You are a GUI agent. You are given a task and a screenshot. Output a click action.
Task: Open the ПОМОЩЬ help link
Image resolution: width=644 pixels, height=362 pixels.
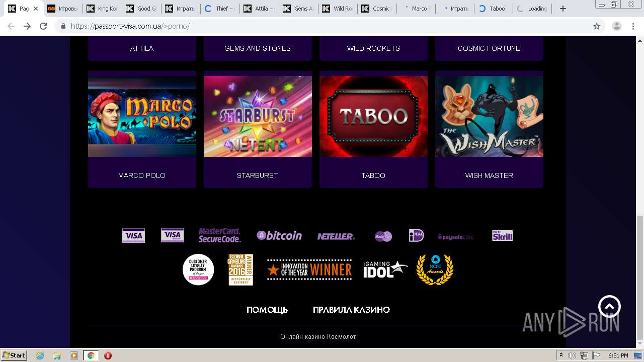267,310
